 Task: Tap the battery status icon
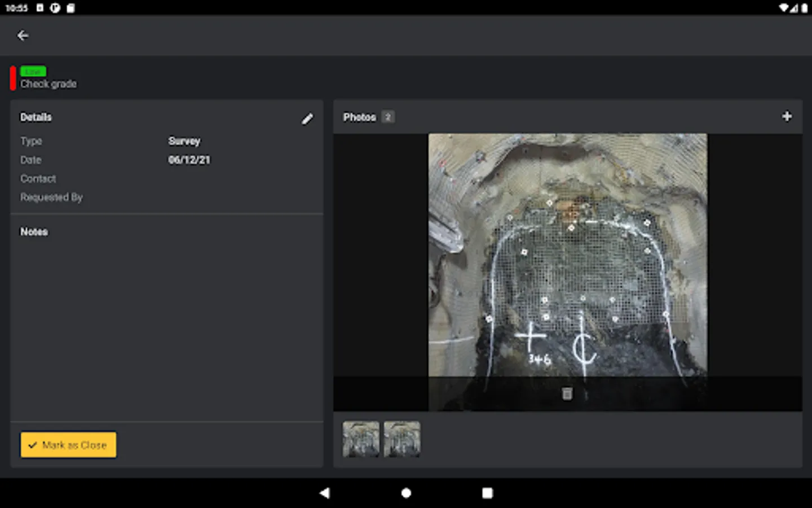[804, 8]
